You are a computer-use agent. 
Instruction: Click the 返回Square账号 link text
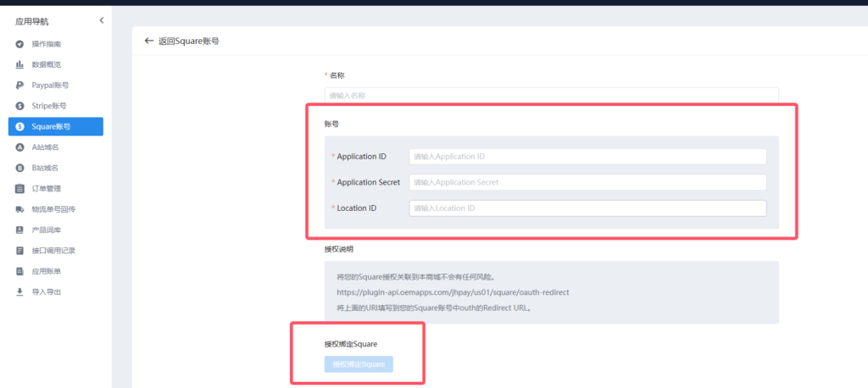[189, 41]
